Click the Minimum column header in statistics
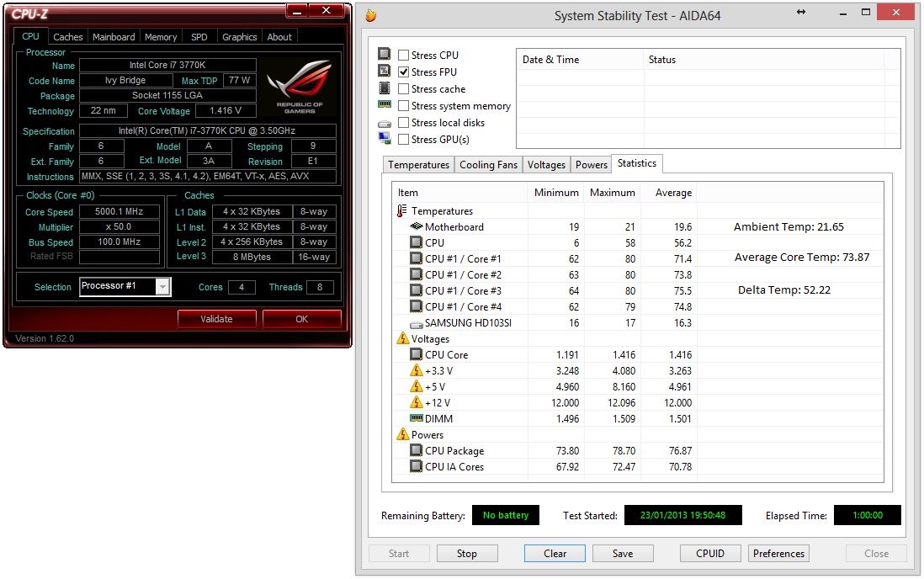The image size is (924, 579). point(556,192)
